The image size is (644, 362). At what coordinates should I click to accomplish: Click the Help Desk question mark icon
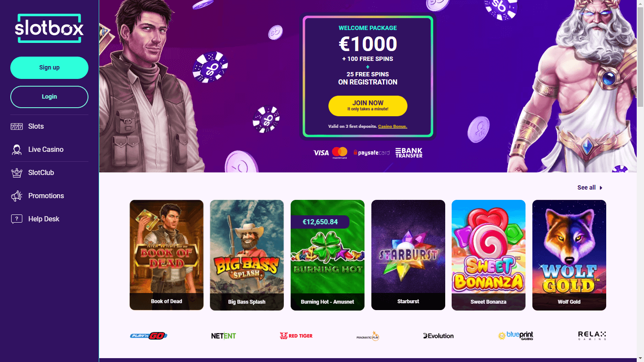(x=17, y=219)
